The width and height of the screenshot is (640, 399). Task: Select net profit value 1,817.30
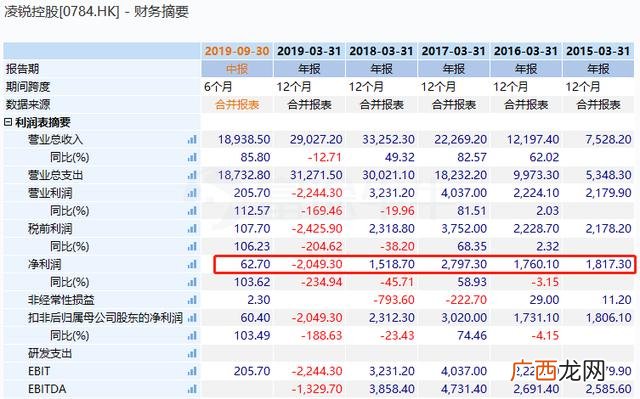609,264
